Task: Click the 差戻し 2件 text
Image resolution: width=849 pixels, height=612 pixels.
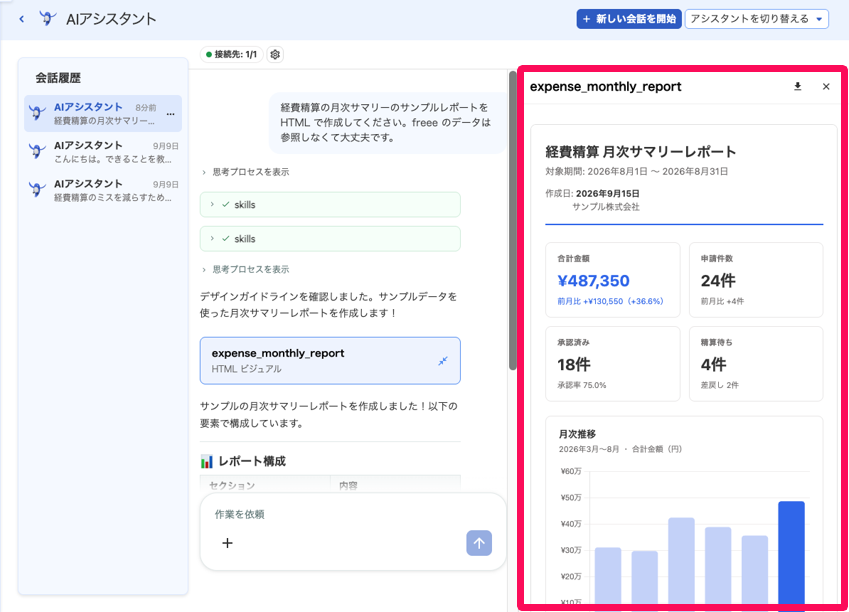Action: (720, 385)
